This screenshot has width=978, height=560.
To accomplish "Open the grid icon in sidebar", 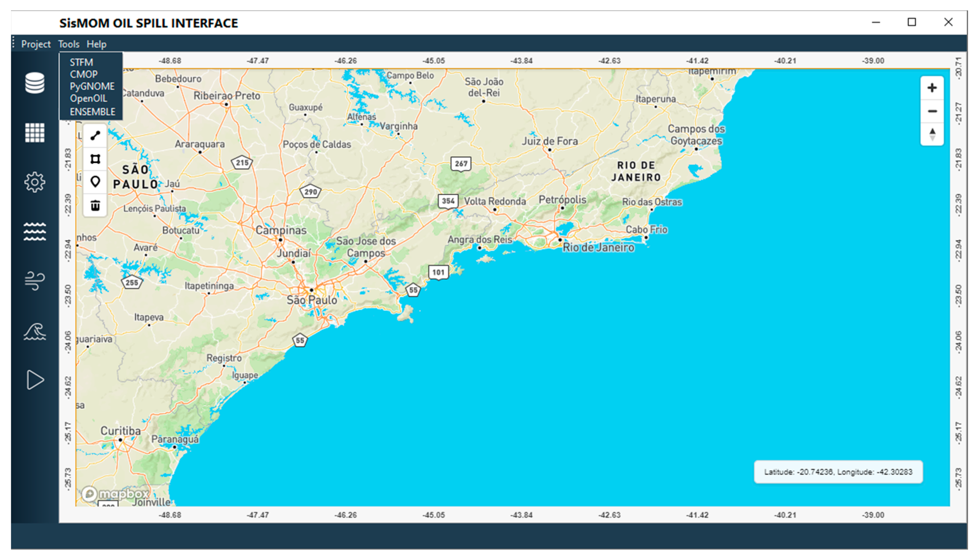I will pos(35,133).
